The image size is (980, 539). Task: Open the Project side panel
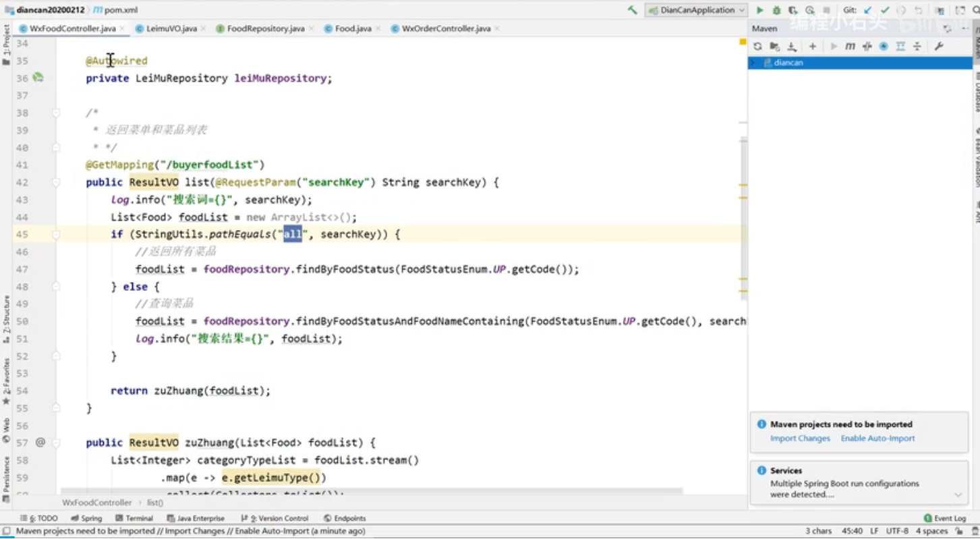6,45
